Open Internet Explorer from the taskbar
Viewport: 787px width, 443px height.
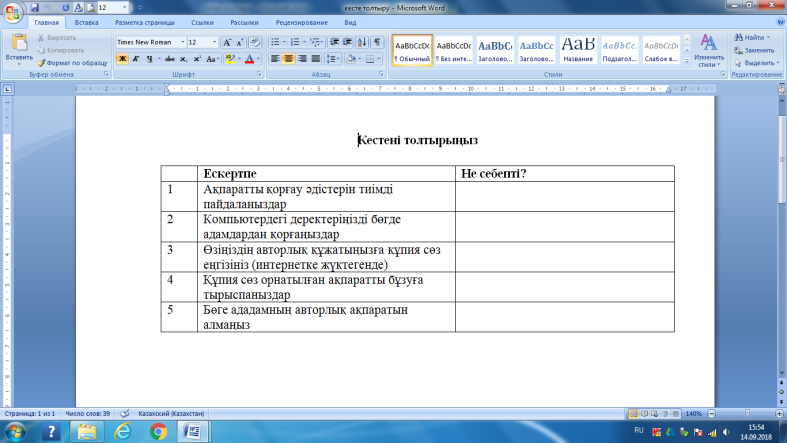point(122,431)
